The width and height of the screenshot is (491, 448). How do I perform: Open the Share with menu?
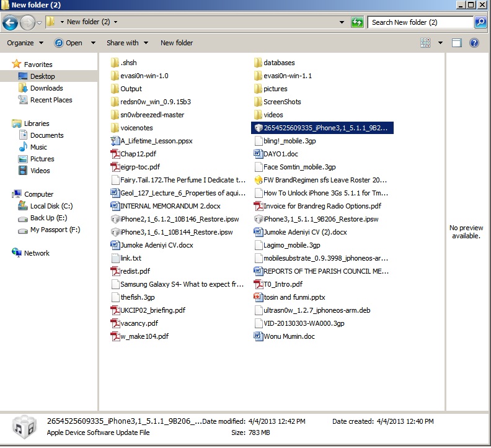127,43
